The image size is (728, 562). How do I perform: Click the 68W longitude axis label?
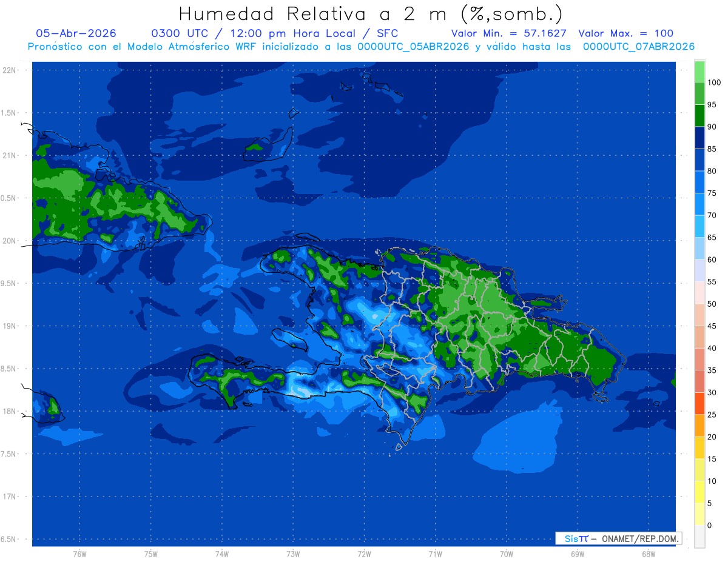point(649,554)
